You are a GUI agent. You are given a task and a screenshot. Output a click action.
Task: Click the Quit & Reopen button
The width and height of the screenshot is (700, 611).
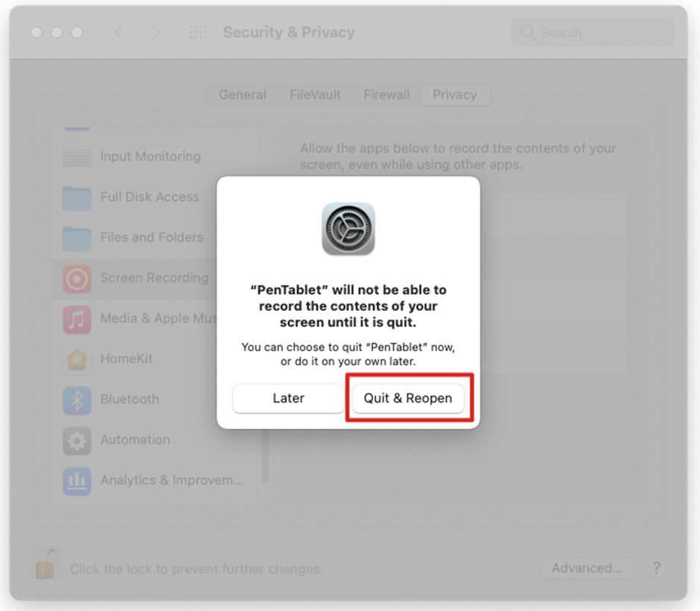(x=408, y=397)
